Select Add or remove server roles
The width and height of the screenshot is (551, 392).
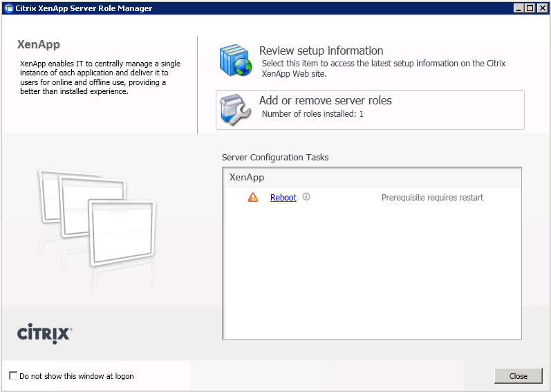[370, 110]
